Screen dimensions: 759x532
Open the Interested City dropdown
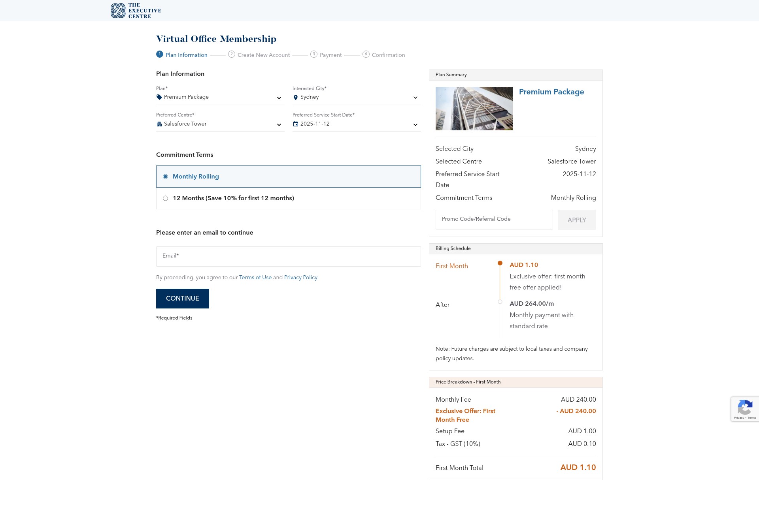pyautogui.click(x=357, y=97)
